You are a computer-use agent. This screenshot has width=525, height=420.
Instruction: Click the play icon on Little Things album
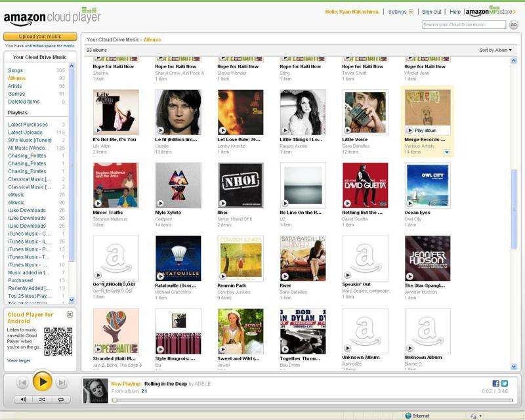point(285,131)
